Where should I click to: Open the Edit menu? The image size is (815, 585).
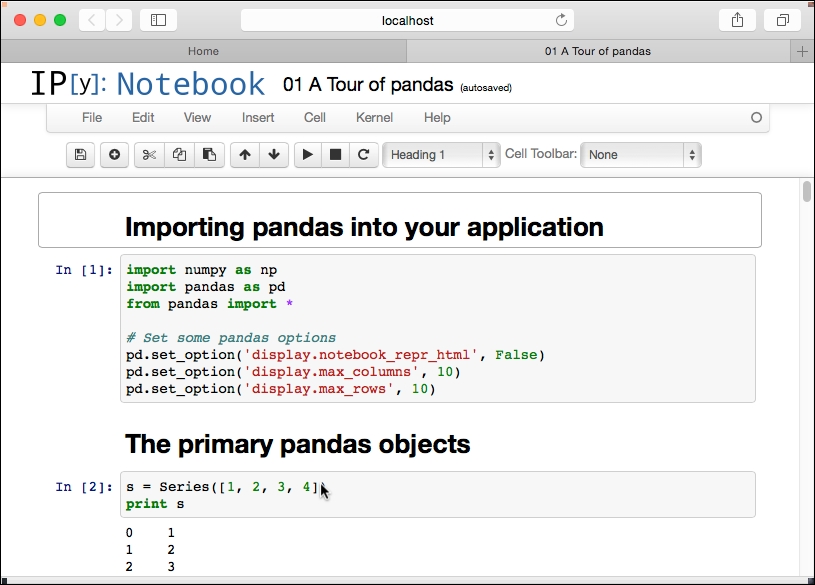[143, 118]
